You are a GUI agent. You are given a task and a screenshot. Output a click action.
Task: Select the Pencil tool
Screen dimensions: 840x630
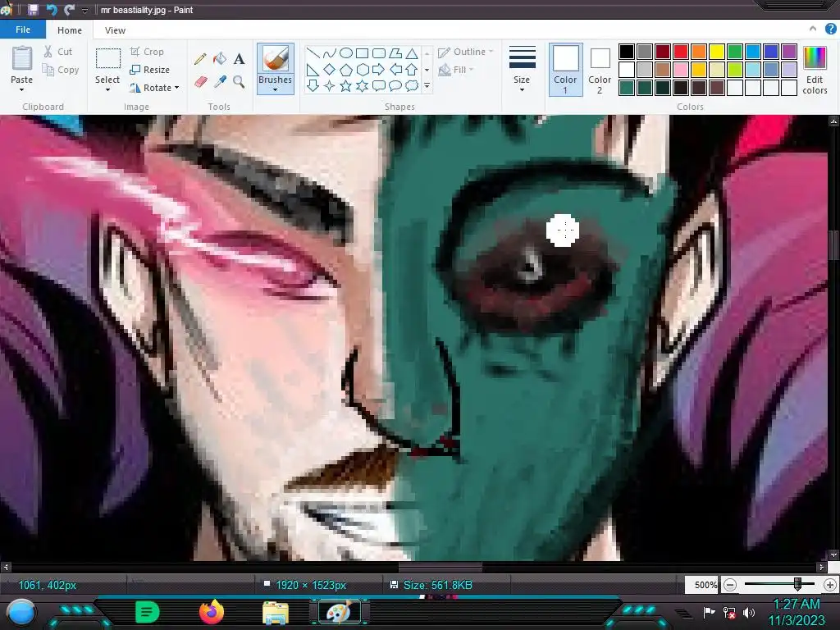click(x=200, y=58)
